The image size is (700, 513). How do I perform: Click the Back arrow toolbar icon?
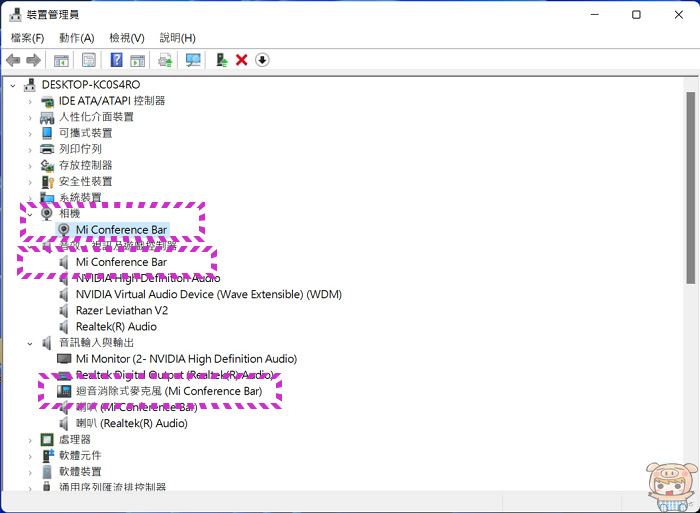[13, 60]
